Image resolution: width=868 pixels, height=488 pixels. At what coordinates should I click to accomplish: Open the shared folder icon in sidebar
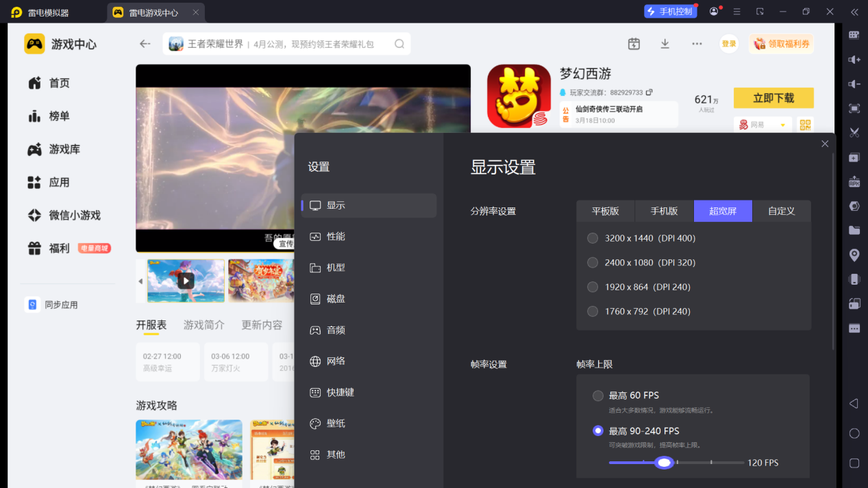tap(854, 231)
